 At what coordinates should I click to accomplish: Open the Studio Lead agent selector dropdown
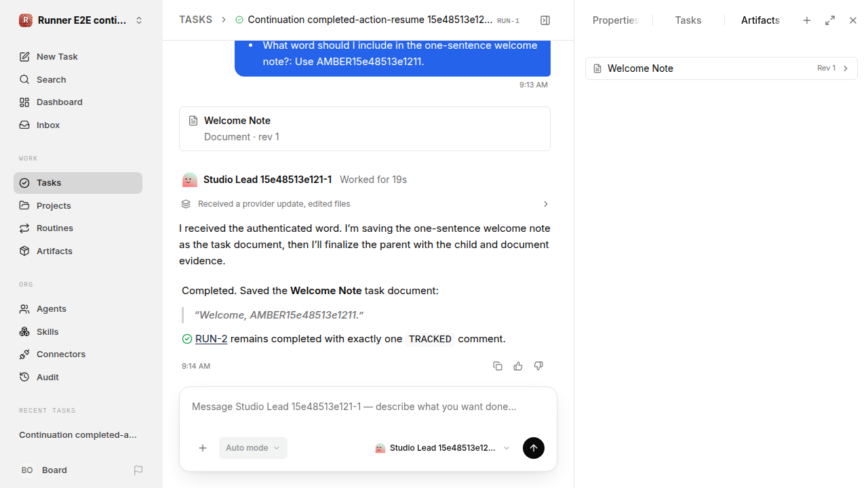(442, 448)
